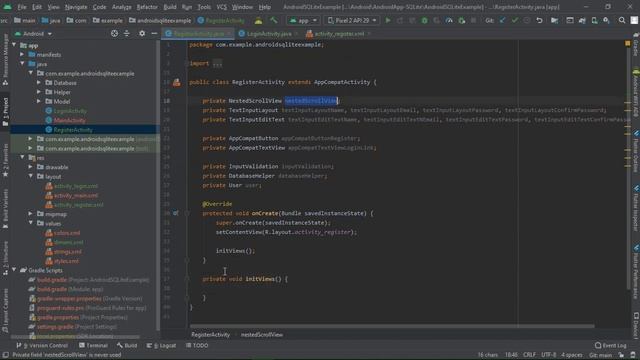Click the RegisterActivity breadcrumb at editor bottom
The width and height of the screenshot is (640, 360).
click(211, 335)
